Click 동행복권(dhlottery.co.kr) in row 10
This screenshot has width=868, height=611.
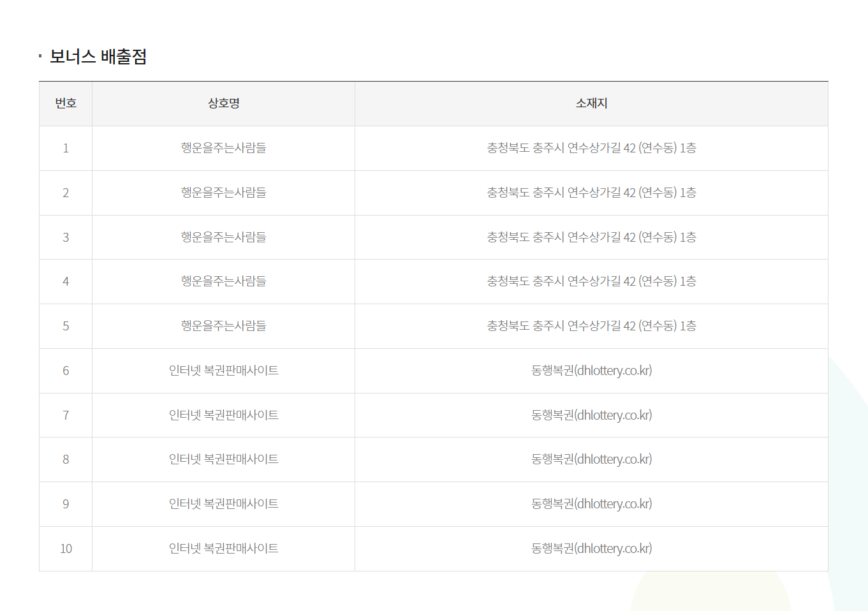click(592, 548)
